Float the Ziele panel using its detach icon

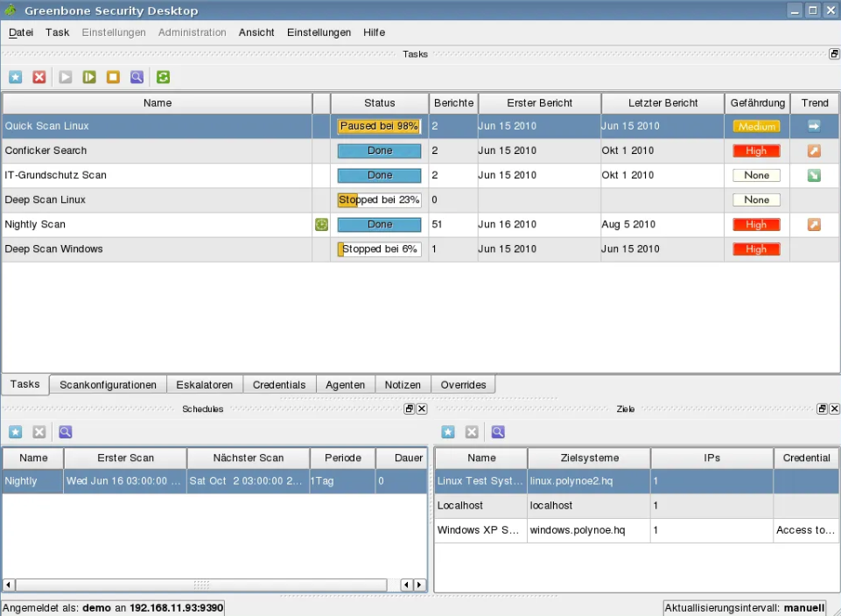click(822, 409)
